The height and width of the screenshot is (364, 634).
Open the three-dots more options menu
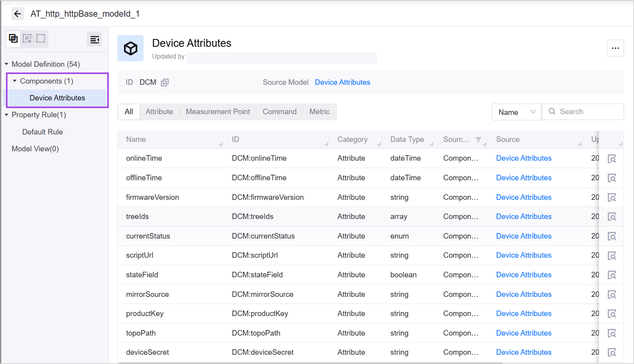615,48
